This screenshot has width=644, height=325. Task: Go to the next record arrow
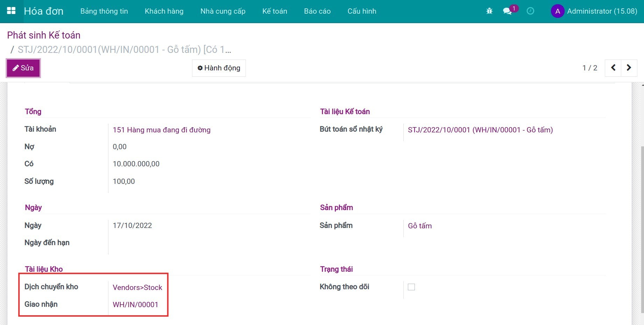629,68
